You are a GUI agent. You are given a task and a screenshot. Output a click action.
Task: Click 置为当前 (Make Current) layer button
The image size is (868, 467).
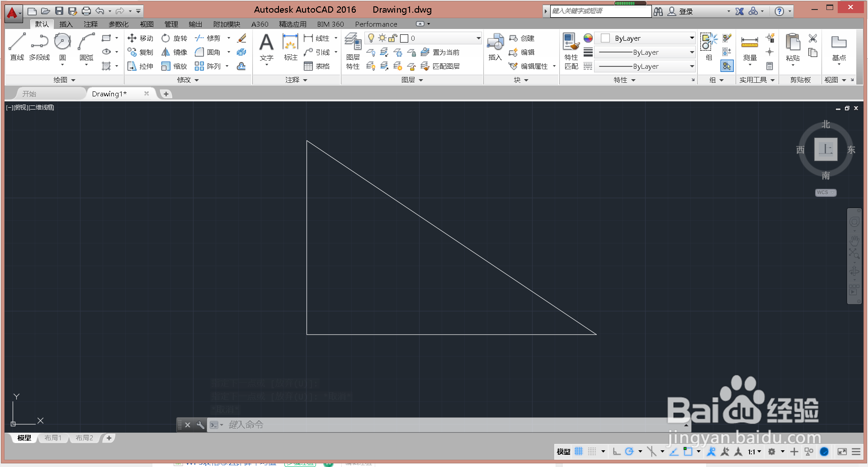pos(440,52)
